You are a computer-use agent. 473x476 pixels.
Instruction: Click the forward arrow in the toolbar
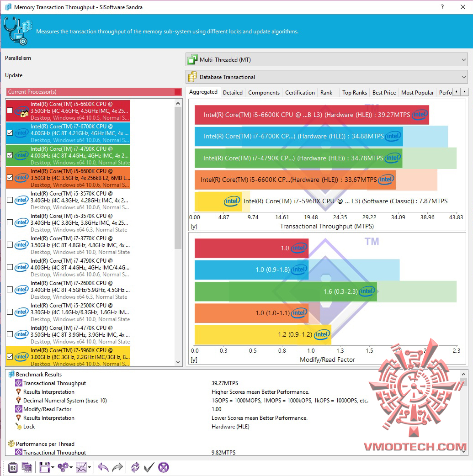point(117,467)
